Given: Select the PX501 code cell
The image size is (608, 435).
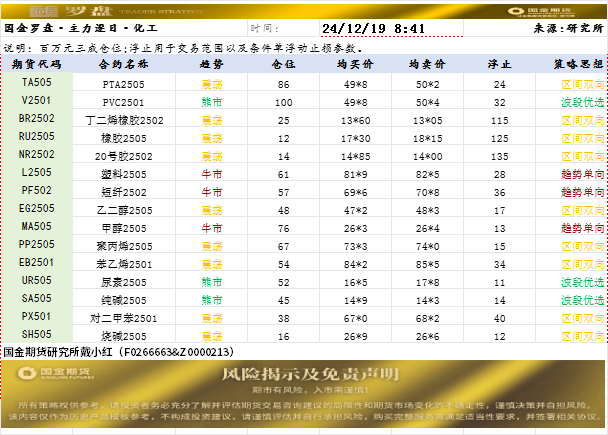Looking at the screenshot, I should 36,316.
